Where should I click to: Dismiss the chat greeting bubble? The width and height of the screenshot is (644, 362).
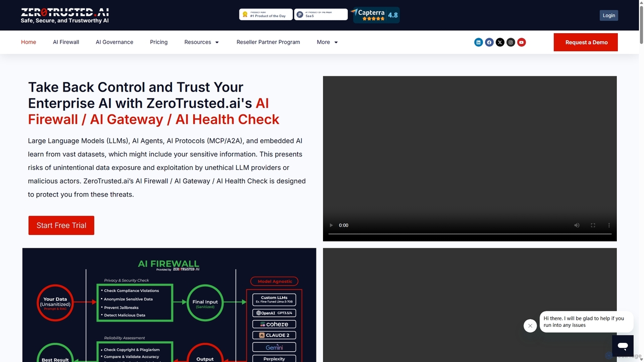tap(530, 326)
